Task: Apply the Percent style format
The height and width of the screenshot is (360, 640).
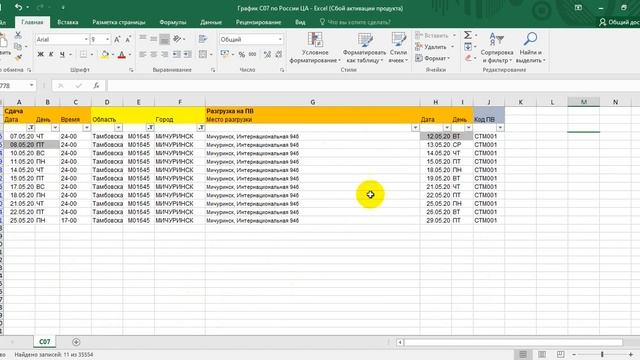Action: pyautogui.click(x=242, y=54)
